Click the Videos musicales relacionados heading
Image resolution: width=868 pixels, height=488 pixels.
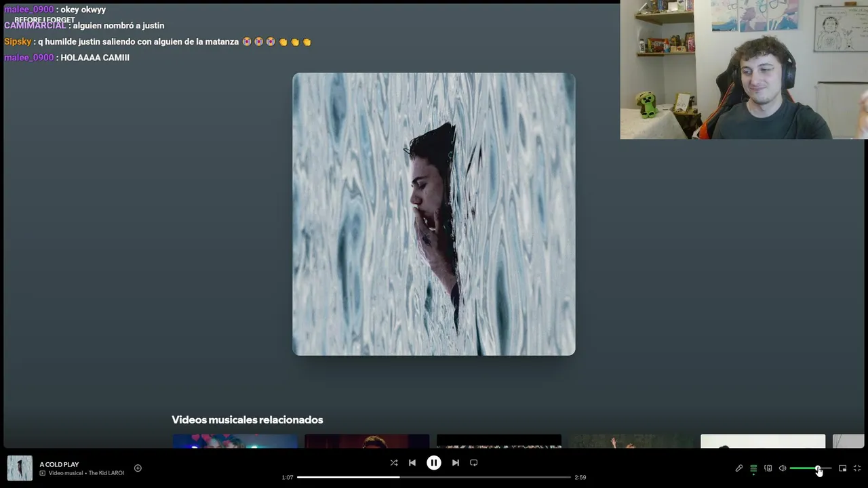248,420
